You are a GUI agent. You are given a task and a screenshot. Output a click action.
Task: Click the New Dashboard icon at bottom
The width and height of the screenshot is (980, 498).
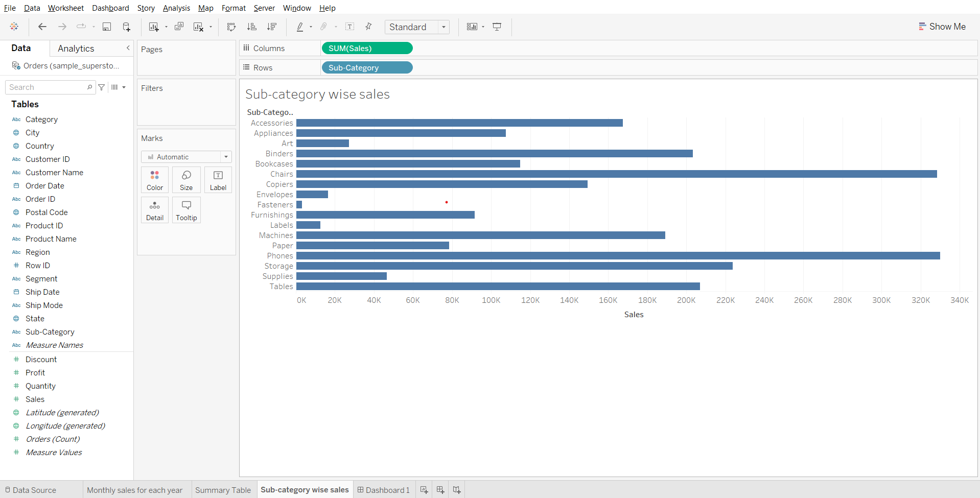(x=440, y=490)
